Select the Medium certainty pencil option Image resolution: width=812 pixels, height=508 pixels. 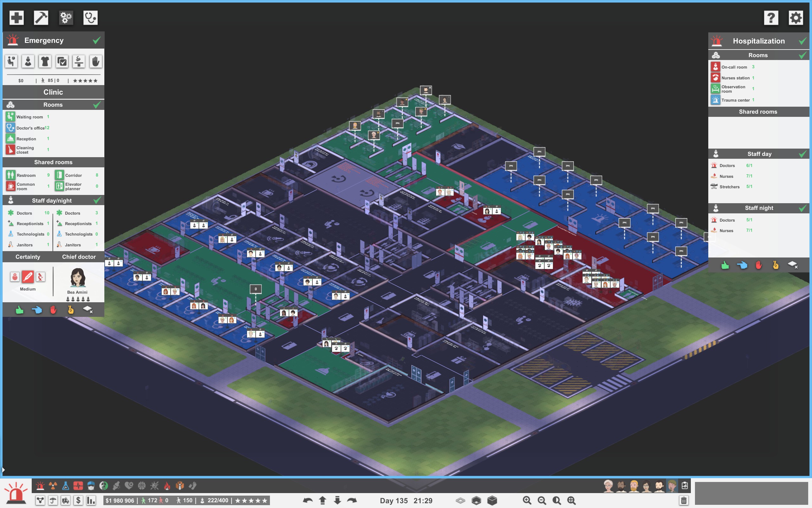tap(28, 277)
